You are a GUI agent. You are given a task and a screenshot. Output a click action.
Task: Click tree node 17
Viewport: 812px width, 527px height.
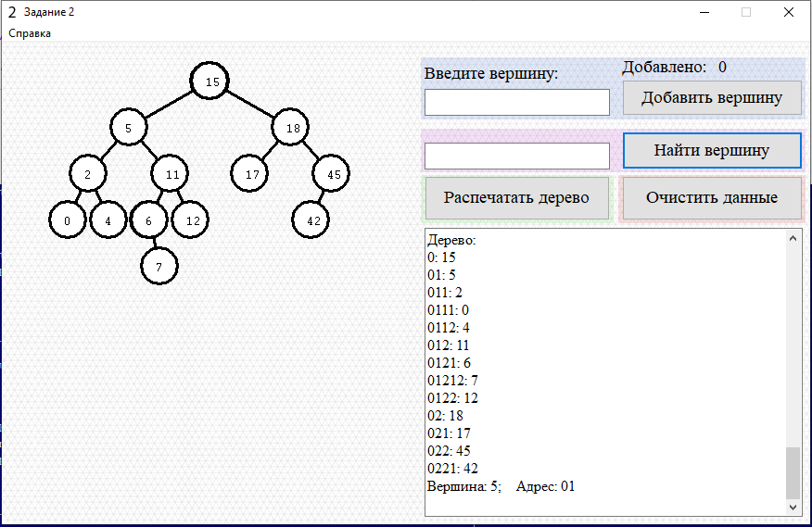point(249,173)
